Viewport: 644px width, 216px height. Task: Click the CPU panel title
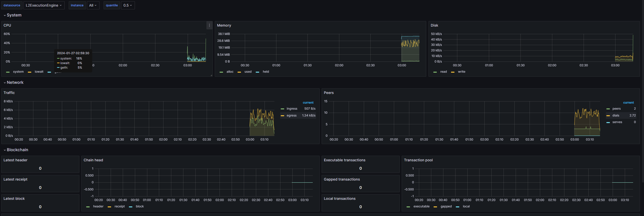7,25
